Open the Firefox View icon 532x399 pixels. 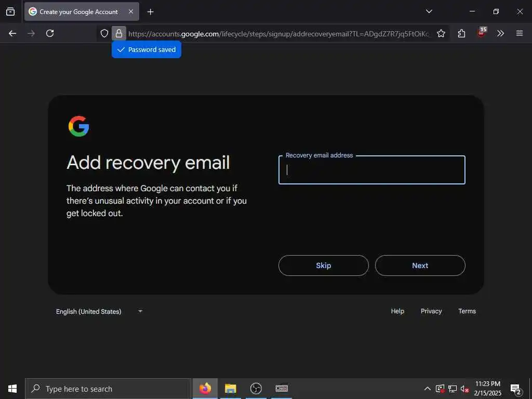pos(10,11)
